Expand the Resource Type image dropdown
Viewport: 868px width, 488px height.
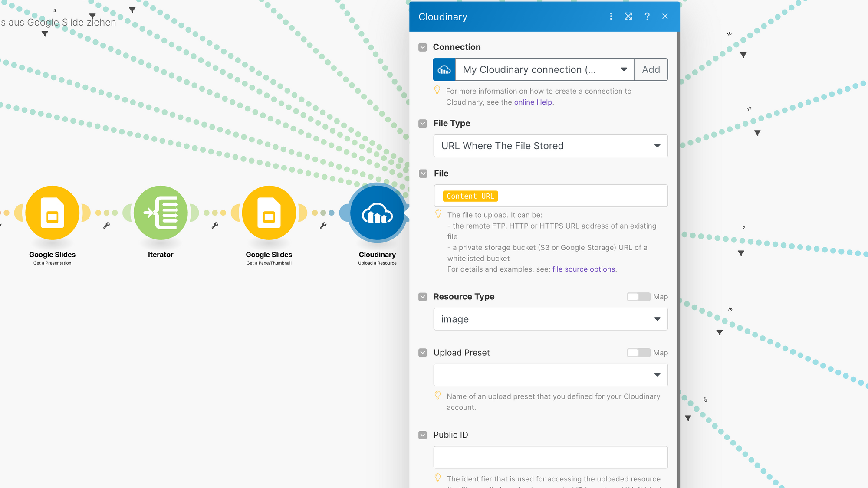550,319
